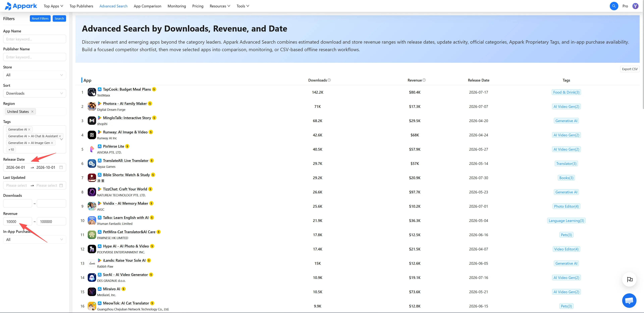Click the SorAI app icon
The width and height of the screenshot is (644, 313).
tap(92, 277)
